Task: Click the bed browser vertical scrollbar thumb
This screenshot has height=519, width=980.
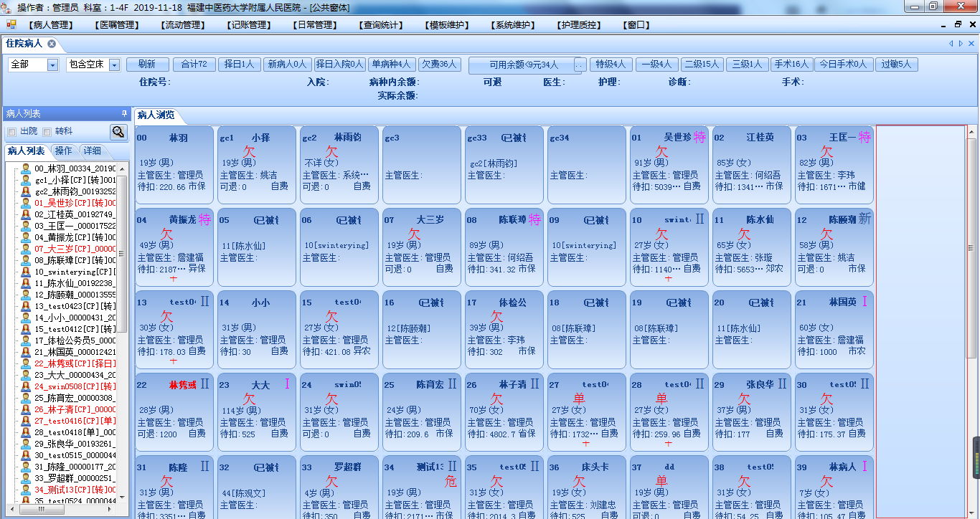Action: pos(971,247)
